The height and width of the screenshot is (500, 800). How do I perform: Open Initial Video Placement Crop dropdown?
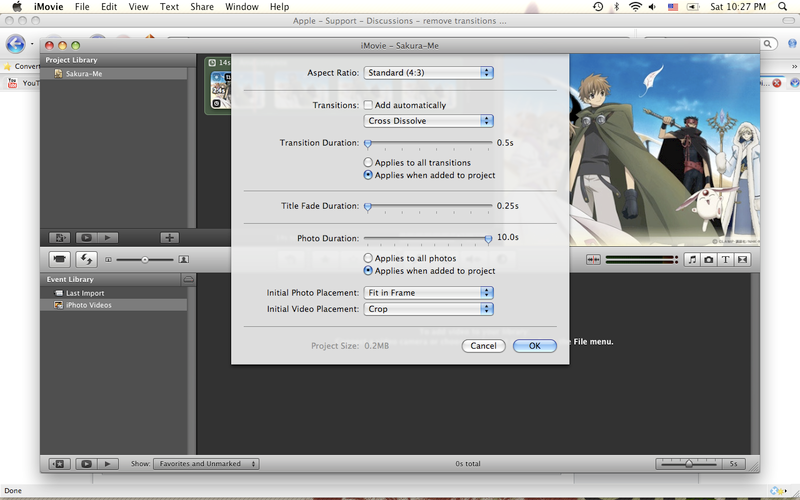coord(428,309)
